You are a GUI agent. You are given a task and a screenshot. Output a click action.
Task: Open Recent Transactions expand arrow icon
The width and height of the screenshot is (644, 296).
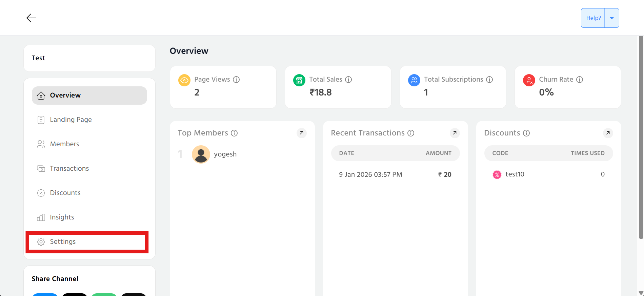point(455,133)
